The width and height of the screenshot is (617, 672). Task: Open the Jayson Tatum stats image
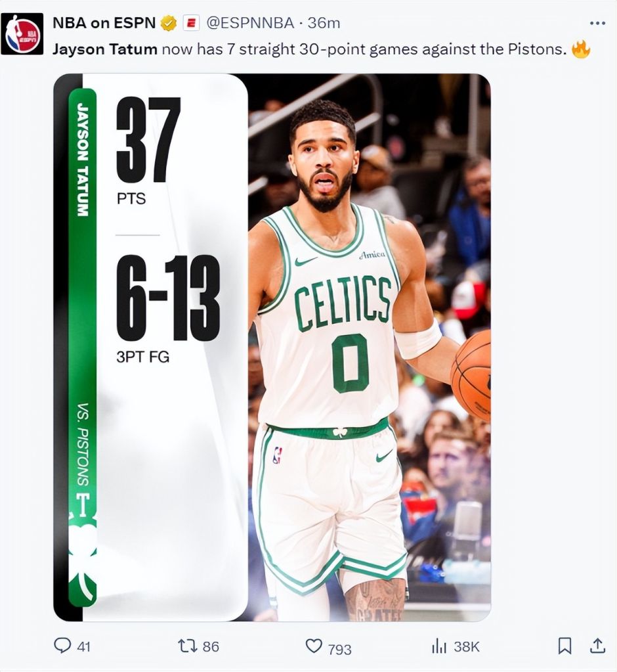[x=272, y=347]
